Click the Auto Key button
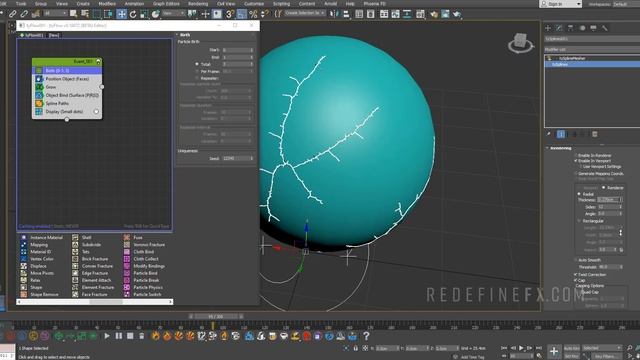The width and height of the screenshot is (640, 360). click(x=571, y=348)
